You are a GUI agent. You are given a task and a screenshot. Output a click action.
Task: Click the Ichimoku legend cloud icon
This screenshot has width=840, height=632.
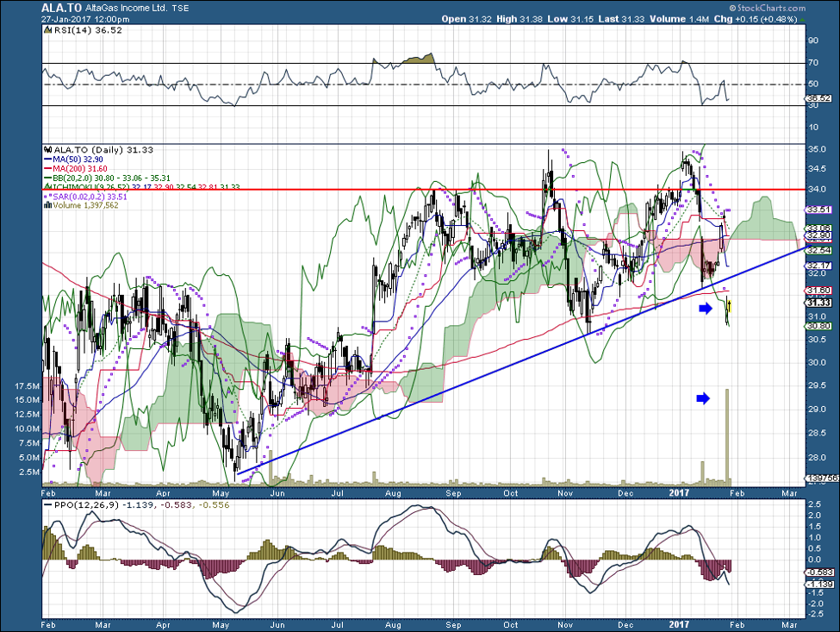click(x=47, y=188)
